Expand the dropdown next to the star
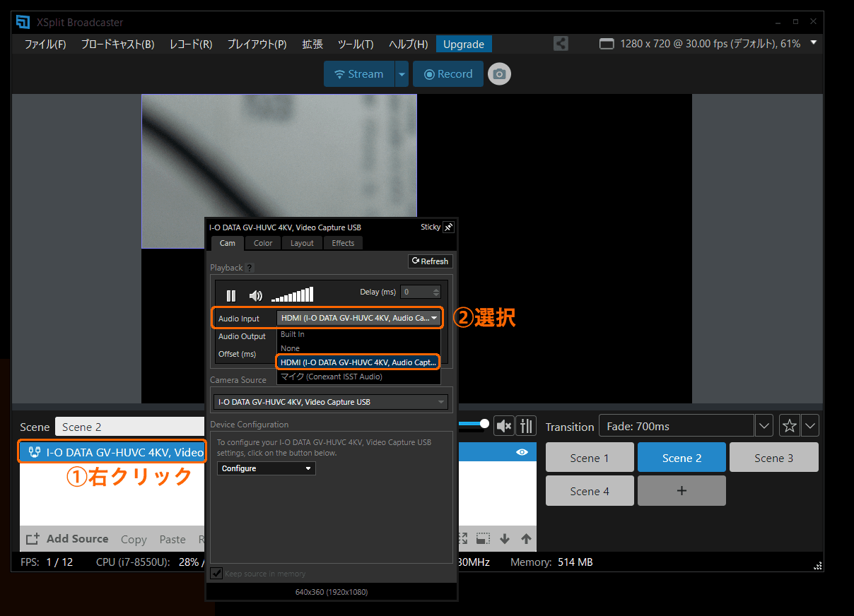The width and height of the screenshot is (854, 616). pos(810,426)
